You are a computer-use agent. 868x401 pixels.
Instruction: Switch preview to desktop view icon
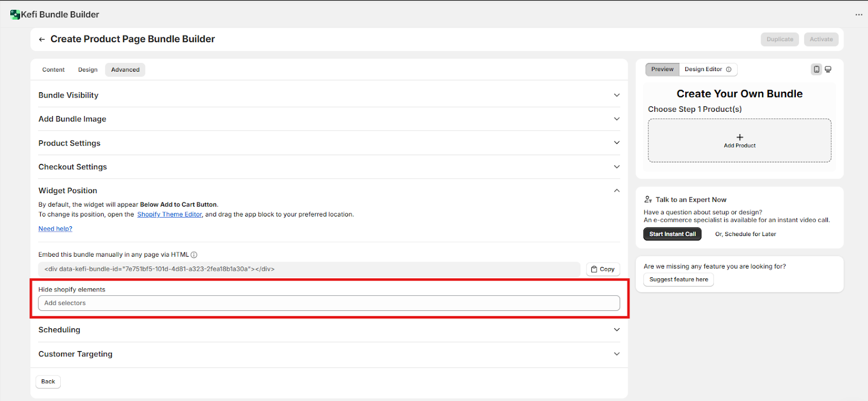tap(828, 69)
